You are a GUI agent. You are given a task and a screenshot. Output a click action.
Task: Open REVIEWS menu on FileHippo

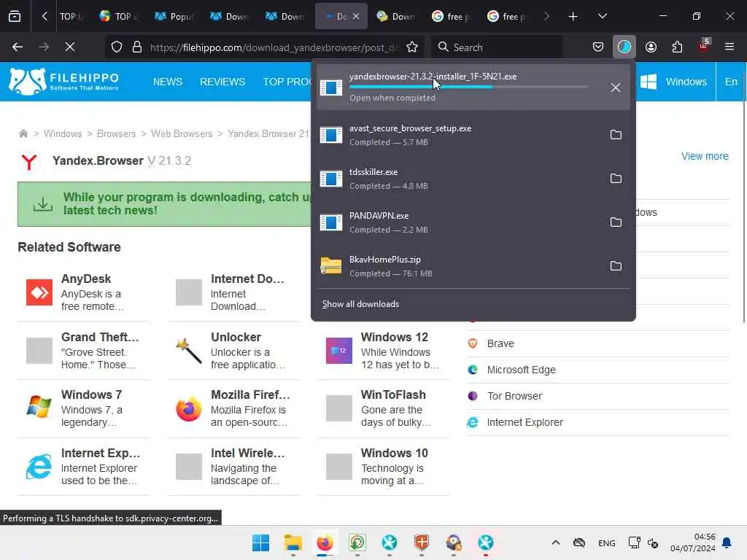coord(222,82)
